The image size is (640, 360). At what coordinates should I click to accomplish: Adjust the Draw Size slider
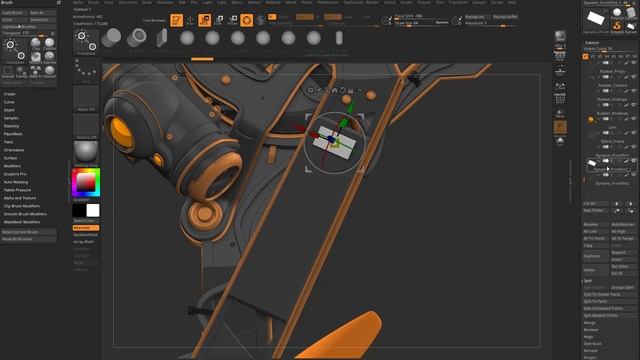pyautogui.click(x=421, y=23)
